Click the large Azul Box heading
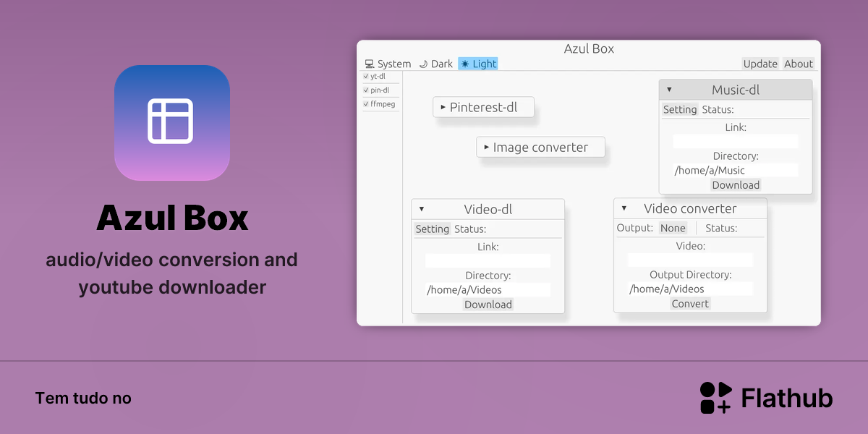 point(172,218)
